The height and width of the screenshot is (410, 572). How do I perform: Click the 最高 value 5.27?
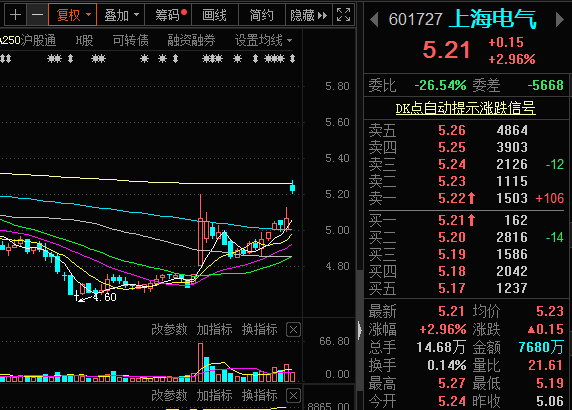pyautogui.click(x=452, y=383)
